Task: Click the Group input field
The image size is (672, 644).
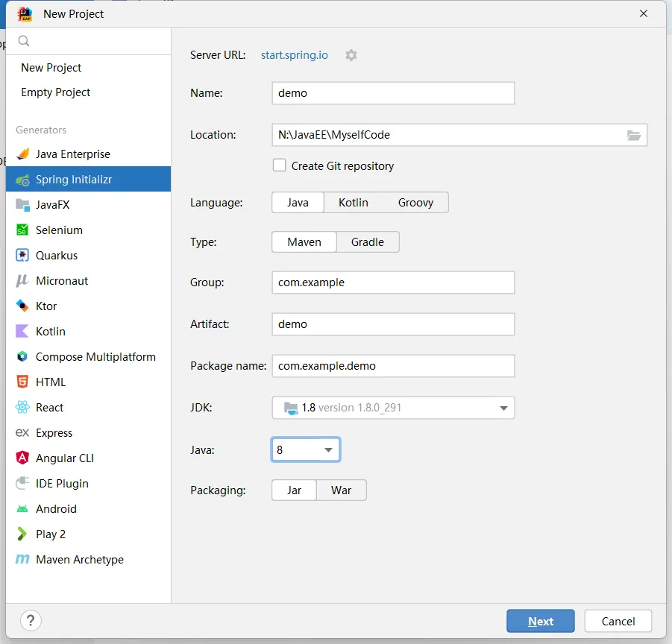Action: tap(393, 282)
